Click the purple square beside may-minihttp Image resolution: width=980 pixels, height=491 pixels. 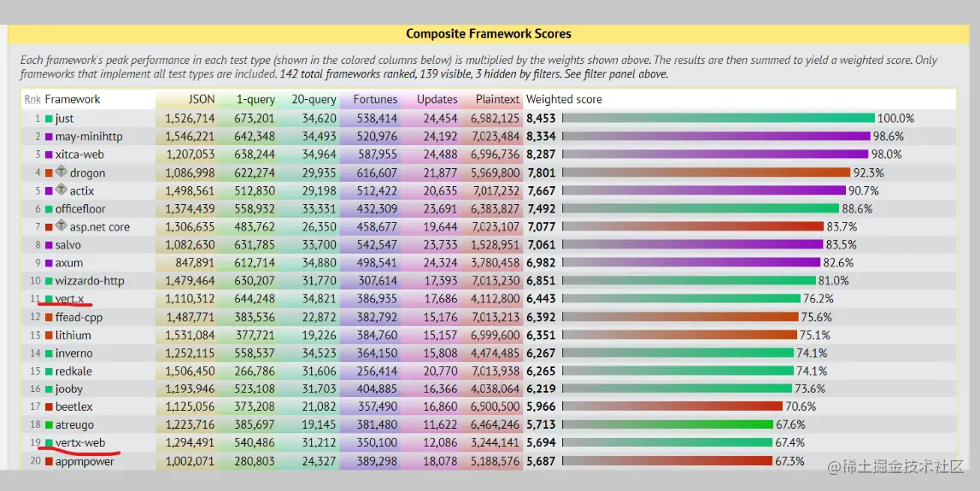point(49,137)
